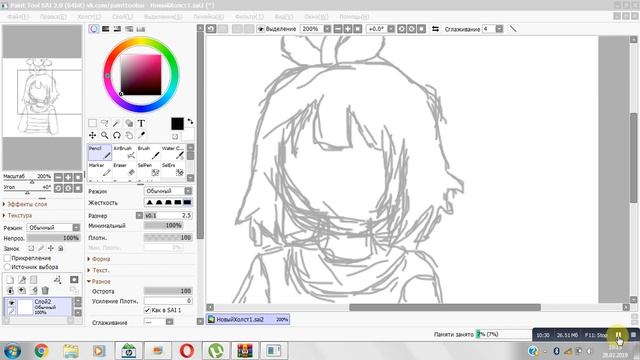Viewport: 640px width, 360px height.
Task: Choose the Water Color brush
Action: pos(173,152)
